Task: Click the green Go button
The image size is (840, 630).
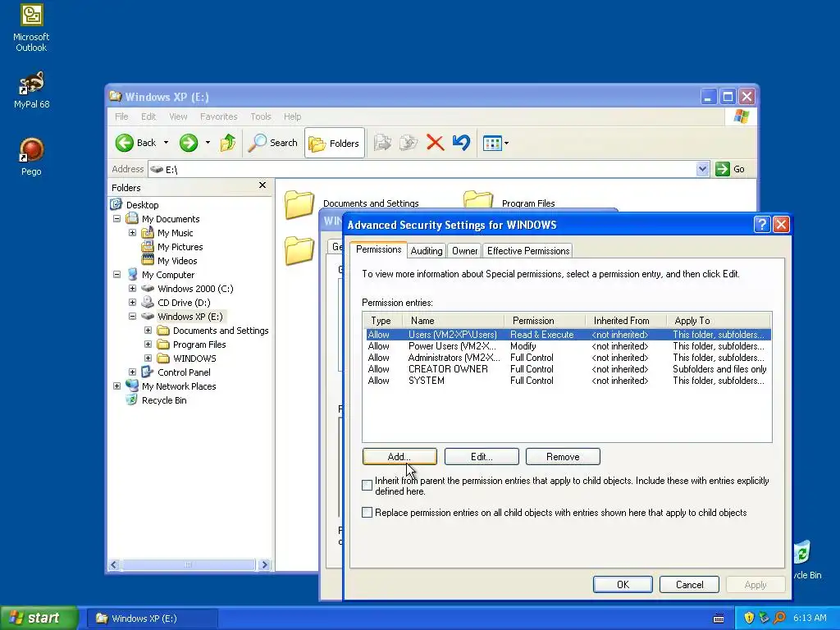Action: tap(730, 169)
